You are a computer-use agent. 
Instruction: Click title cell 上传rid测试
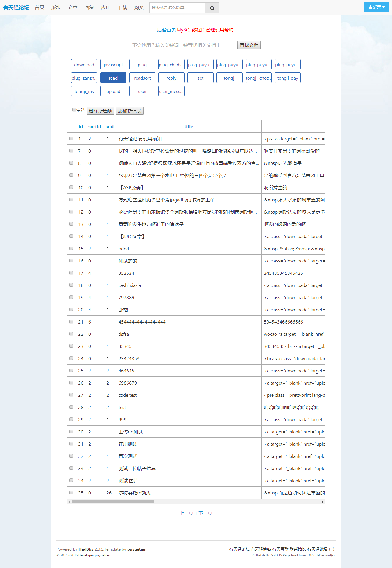tap(189, 432)
